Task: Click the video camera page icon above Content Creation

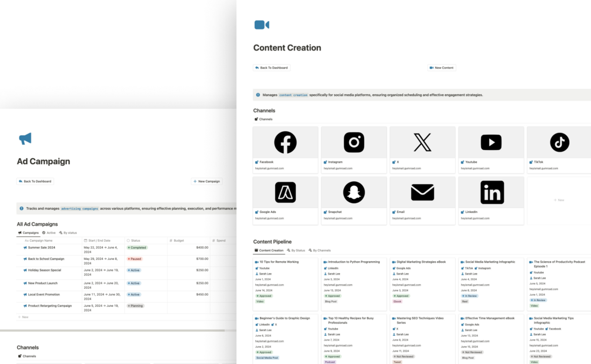Action: [262, 25]
